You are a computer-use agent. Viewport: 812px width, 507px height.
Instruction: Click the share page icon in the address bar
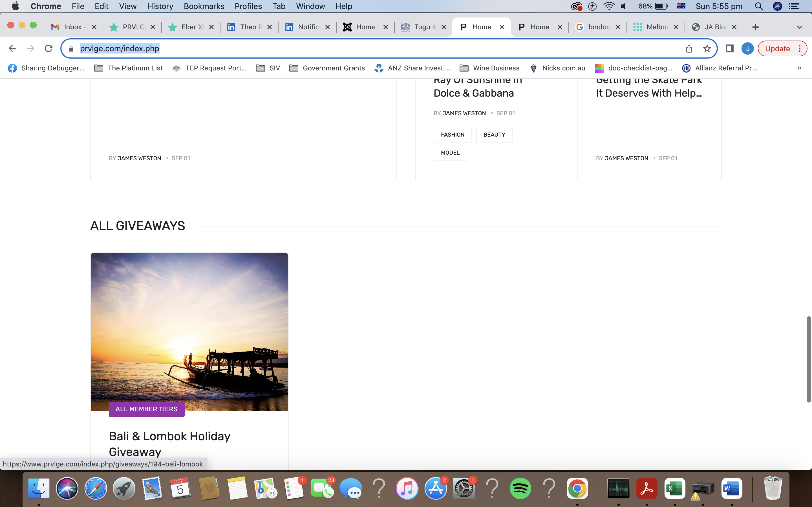coord(689,49)
